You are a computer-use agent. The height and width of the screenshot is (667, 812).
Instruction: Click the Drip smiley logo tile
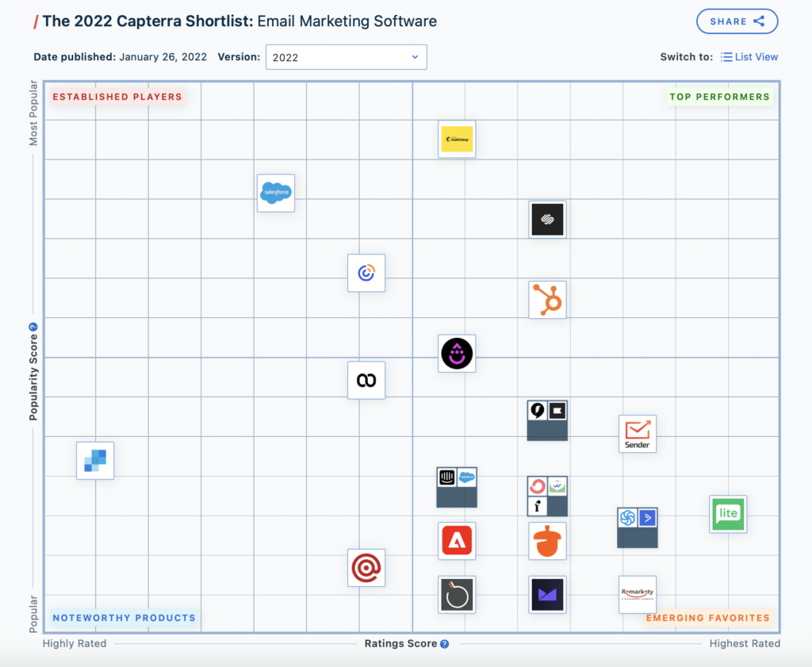coord(457,353)
